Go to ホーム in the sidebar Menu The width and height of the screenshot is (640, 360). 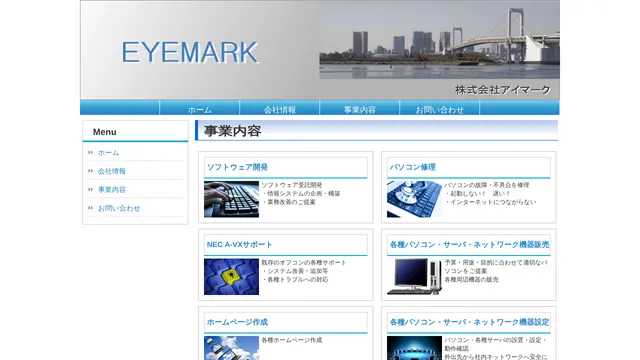pyautogui.click(x=108, y=153)
